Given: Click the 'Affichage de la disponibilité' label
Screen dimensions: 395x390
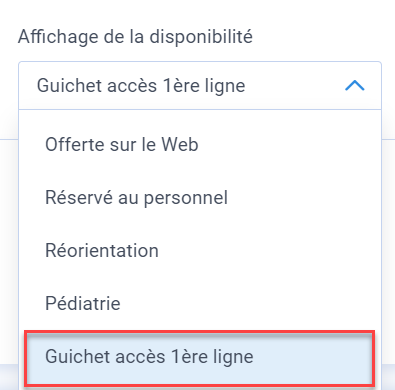Looking at the screenshot, I should [135, 36].
